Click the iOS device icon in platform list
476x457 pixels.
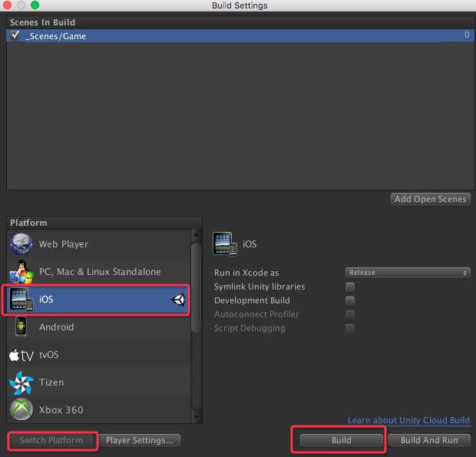21,300
